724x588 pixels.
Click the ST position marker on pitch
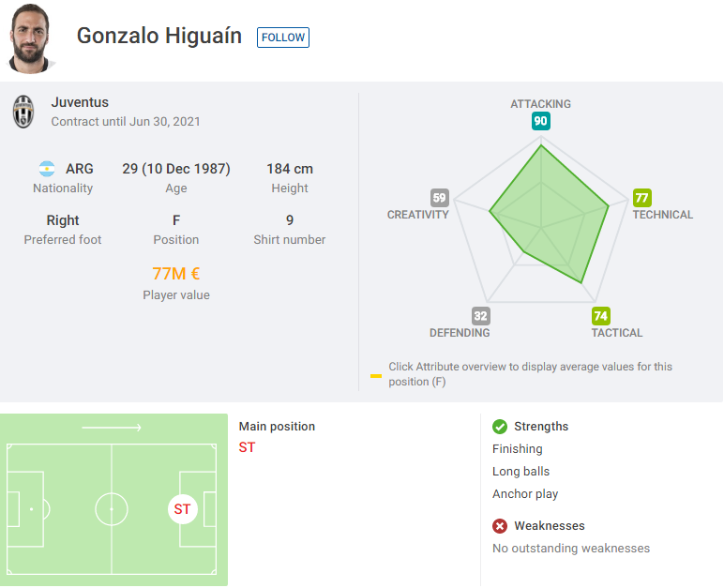coord(182,509)
